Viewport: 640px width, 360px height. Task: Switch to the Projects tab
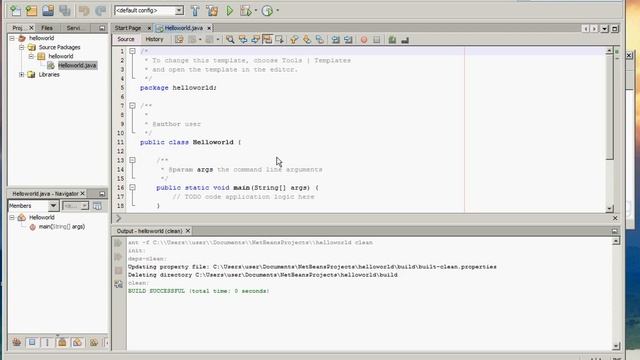[18, 28]
